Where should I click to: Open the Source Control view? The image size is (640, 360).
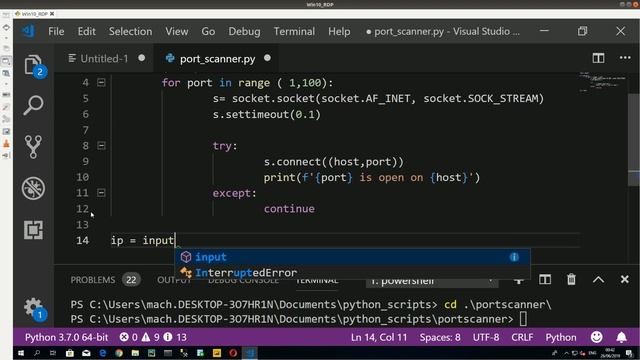pos(33,147)
